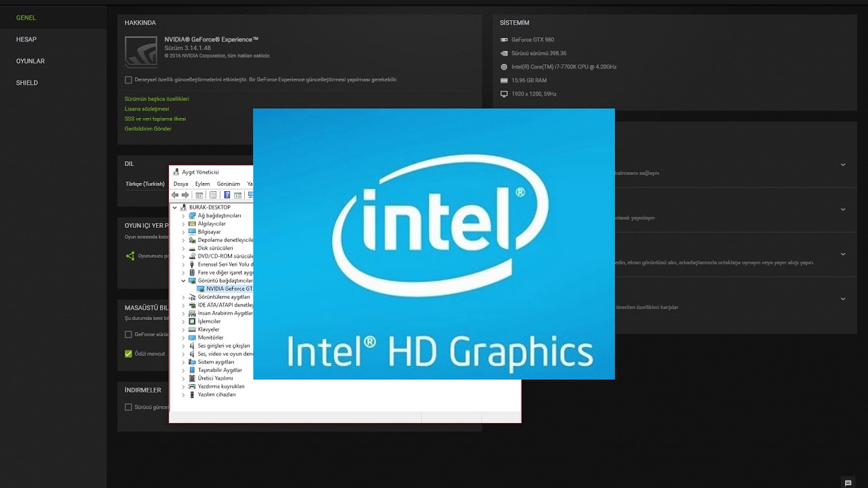Expand the Sistem aygıtları node

[x=183, y=362]
